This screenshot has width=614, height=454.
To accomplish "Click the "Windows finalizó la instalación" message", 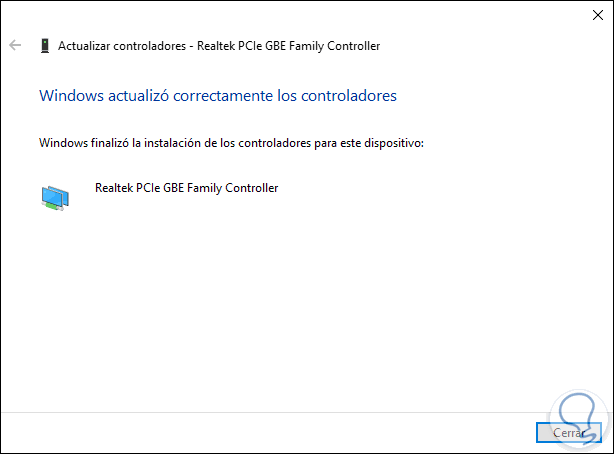I will click(231, 144).
